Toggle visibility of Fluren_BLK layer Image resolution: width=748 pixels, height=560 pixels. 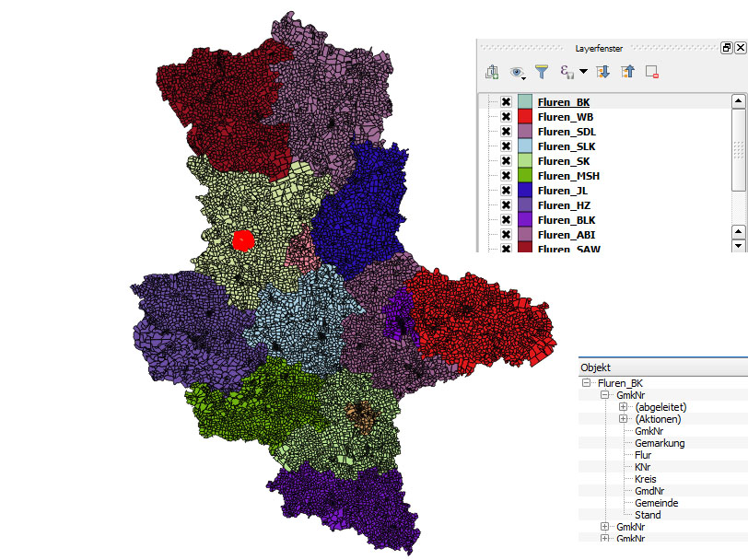(x=506, y=220)
